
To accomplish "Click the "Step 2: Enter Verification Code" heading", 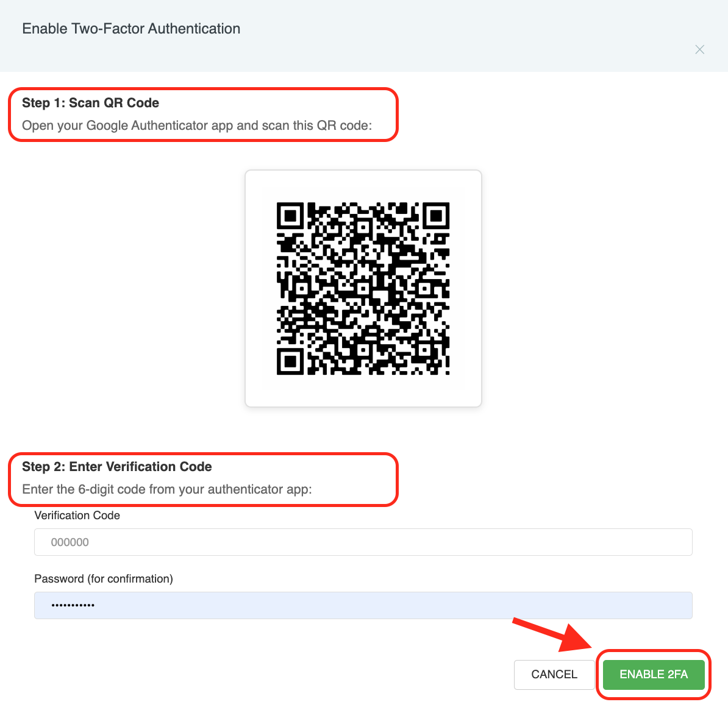I will point(117,467).
